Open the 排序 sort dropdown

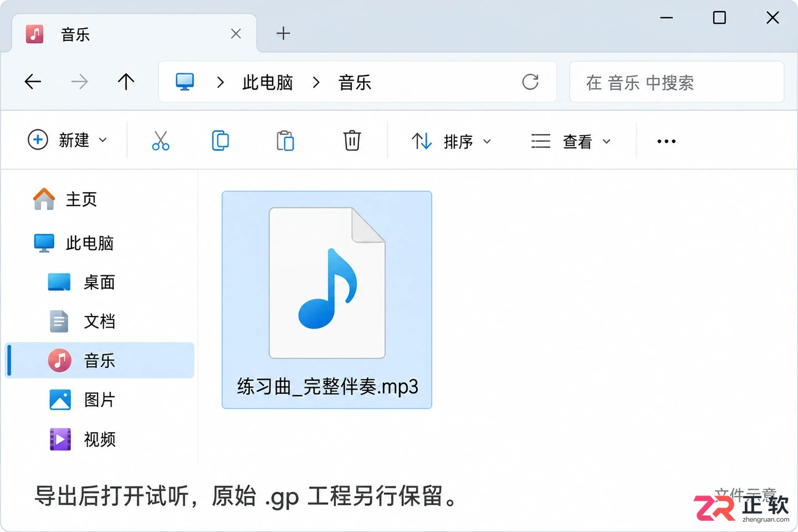pos(451,141)
